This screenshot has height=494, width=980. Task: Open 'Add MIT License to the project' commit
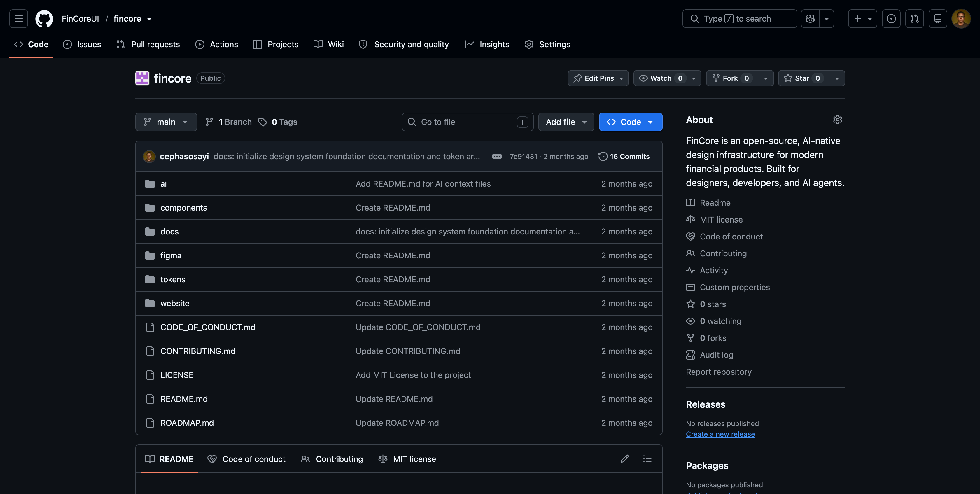pos(413,375)
